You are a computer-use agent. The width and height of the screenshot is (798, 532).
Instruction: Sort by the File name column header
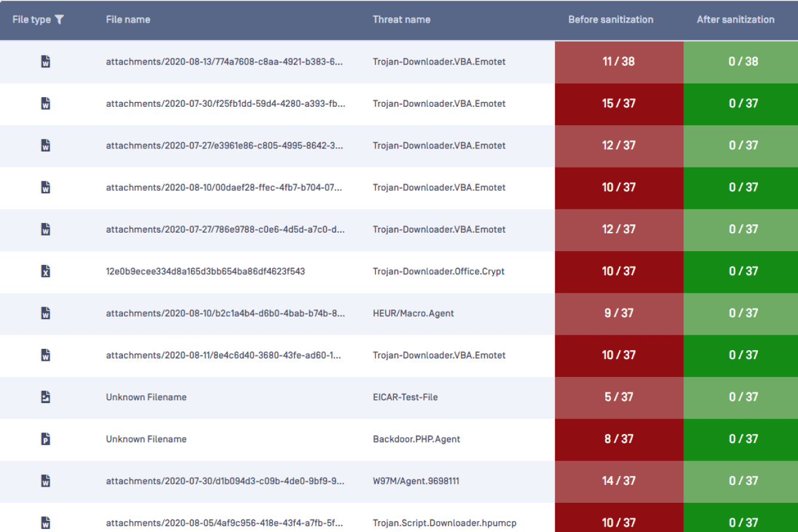coord(128,20)
